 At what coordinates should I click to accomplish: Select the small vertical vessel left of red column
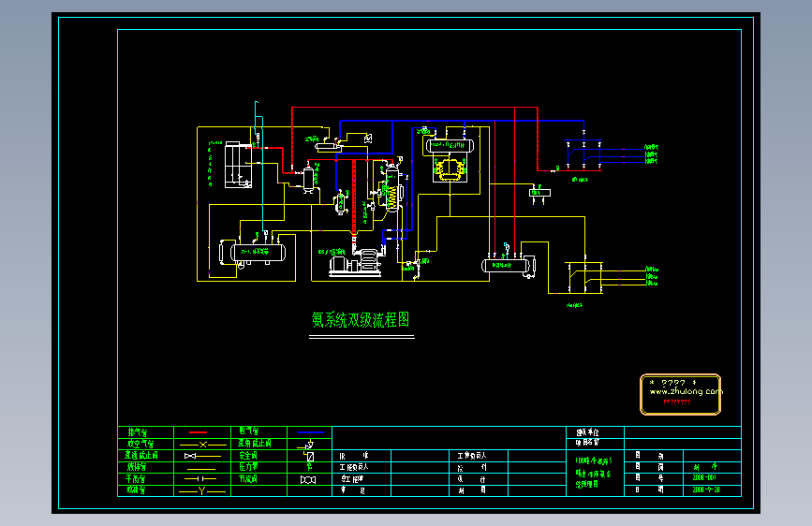pos(340,202)
